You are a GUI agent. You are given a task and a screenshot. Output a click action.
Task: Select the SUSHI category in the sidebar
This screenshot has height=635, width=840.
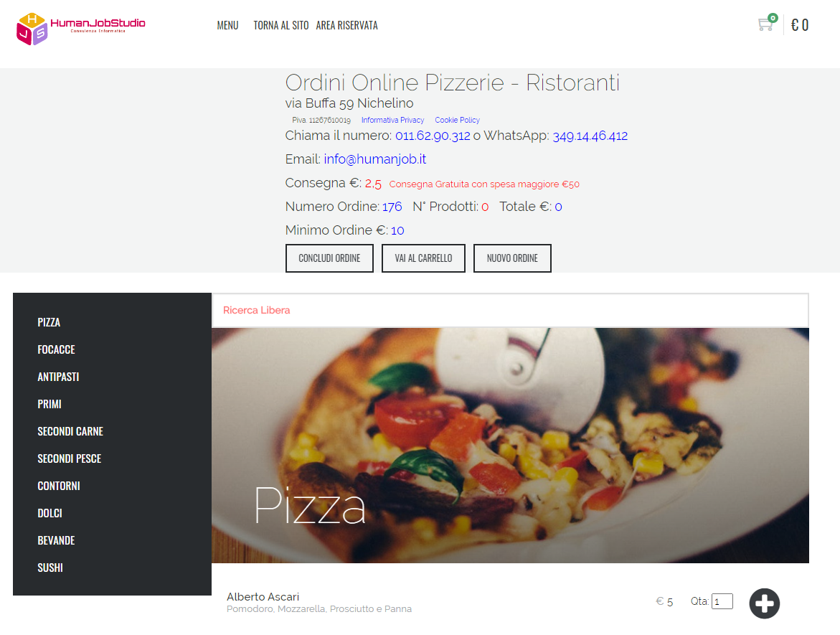(x=50, y=568)
